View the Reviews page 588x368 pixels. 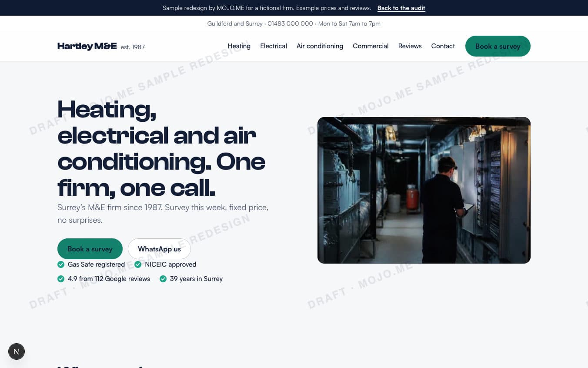[x=410, y=46]
